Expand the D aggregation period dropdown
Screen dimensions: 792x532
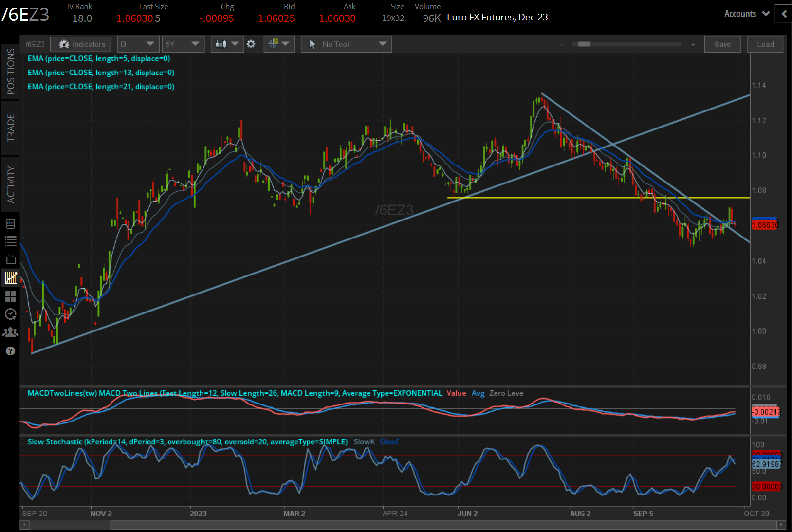pyautogui.click(x=138, y=44)
